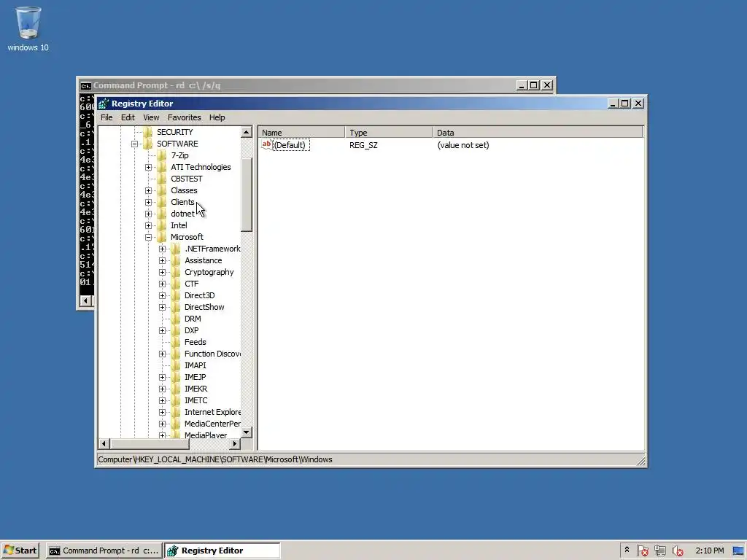Viewport: 747px width, 560px height.
Task: Expand the Intel key
Action: [148, 225]
